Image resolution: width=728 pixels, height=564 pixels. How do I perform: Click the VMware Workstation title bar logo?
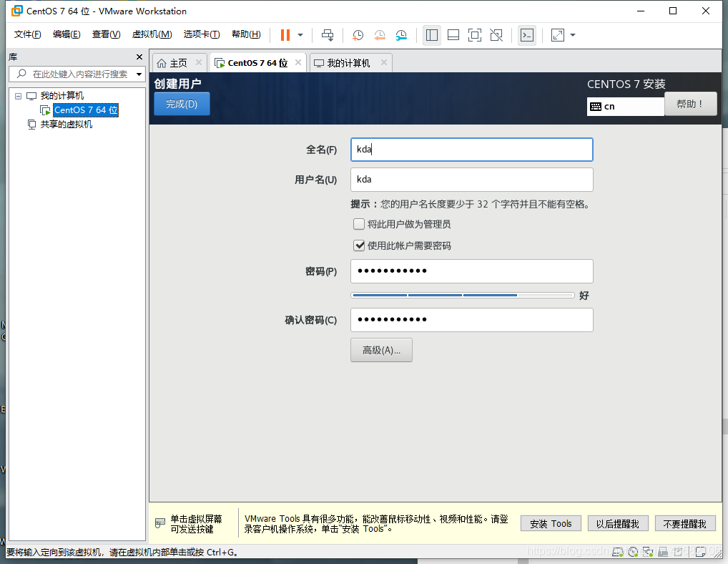point(16,11)
